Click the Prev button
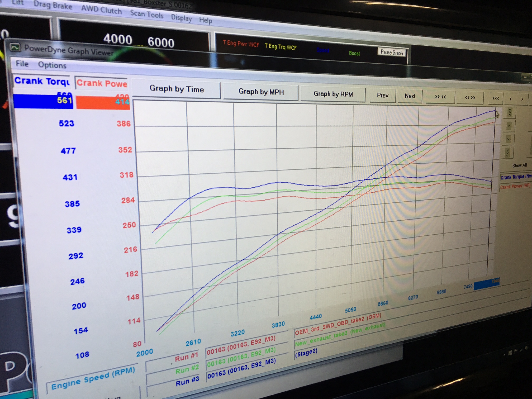This screenshot has height=399, width=532. tap(383, 95)
